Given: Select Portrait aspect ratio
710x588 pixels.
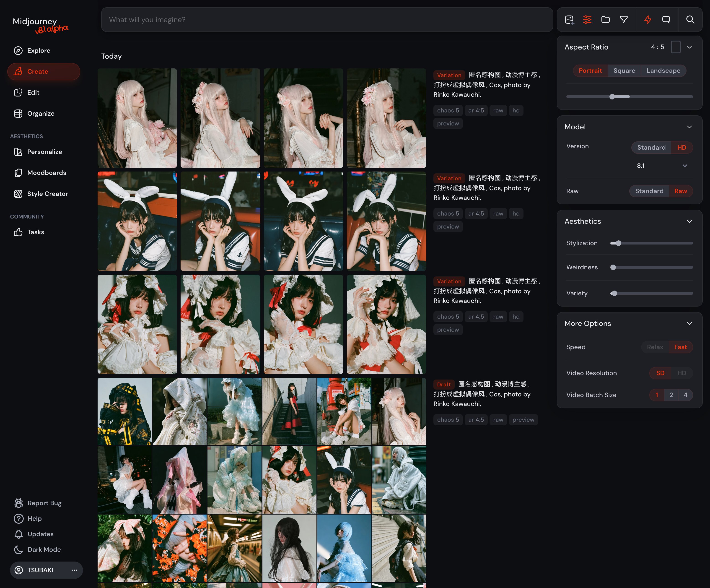Looking at the screenshot, I should click(590, 71).
